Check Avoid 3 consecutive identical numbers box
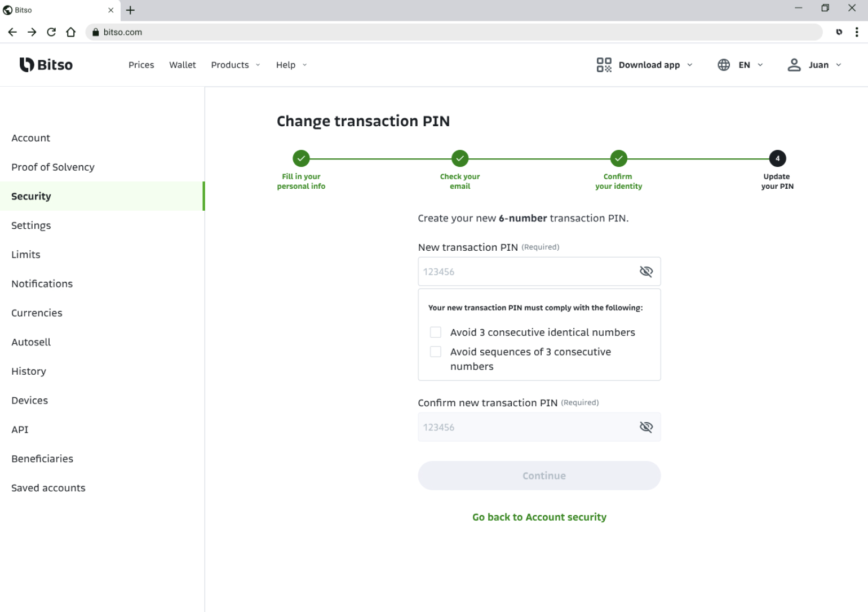The image size is (868, 612). coord(436,332)
